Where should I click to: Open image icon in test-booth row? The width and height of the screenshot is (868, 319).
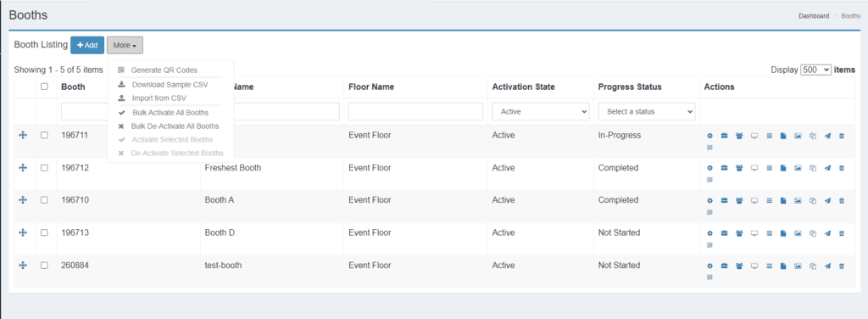pos(798,266)
